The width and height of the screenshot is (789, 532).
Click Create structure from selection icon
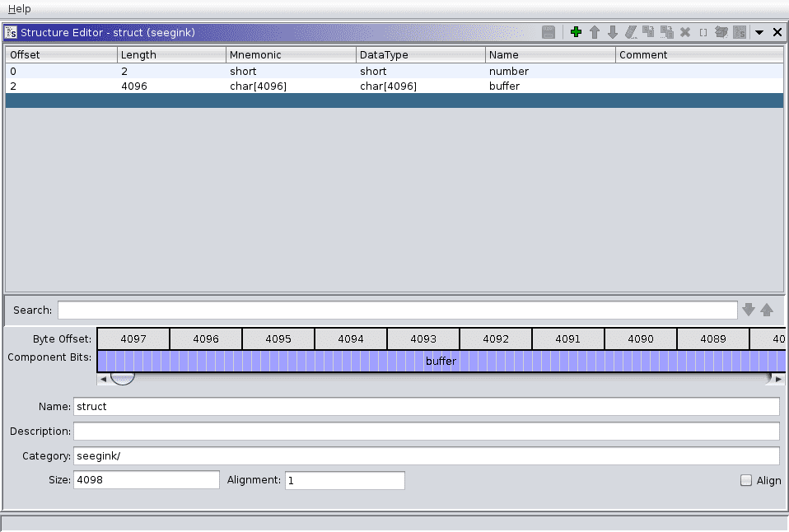(x=740, y=32)
